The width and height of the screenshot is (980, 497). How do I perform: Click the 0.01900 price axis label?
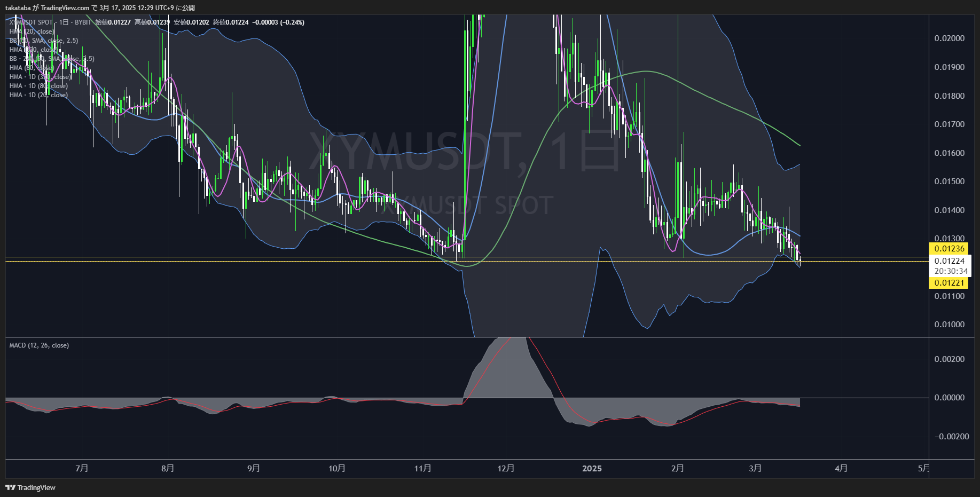pos(950,67)
